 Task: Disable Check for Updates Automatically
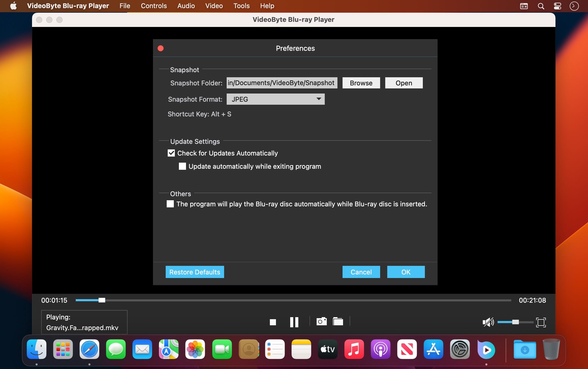(171, 153)
